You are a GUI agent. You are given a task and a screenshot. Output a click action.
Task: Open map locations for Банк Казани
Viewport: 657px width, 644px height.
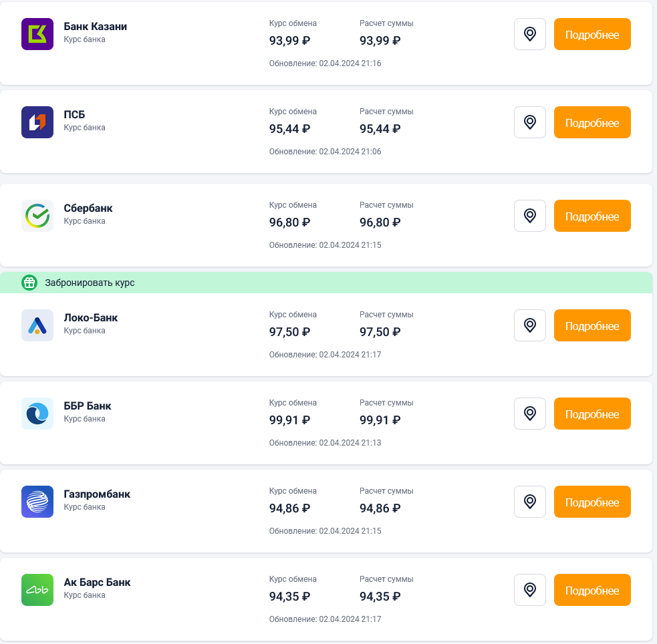click(530, 34)
